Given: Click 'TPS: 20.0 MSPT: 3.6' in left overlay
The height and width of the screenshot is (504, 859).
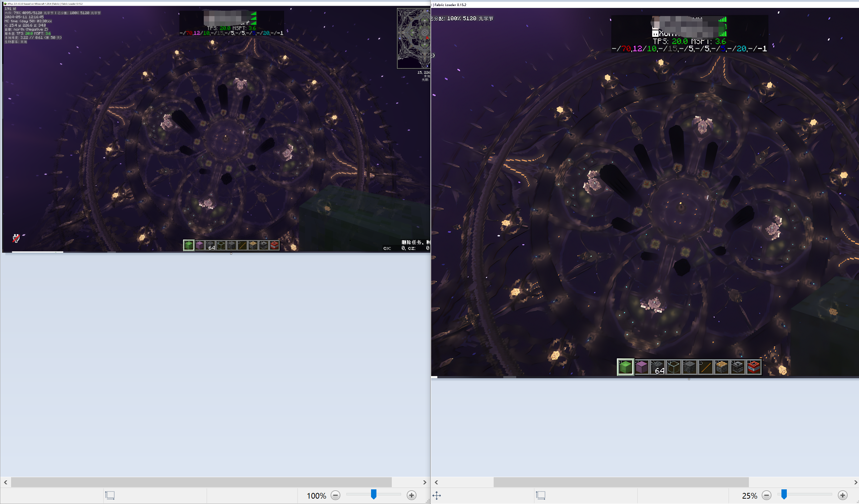Looking at the screenshot, I should pos(232,28).
